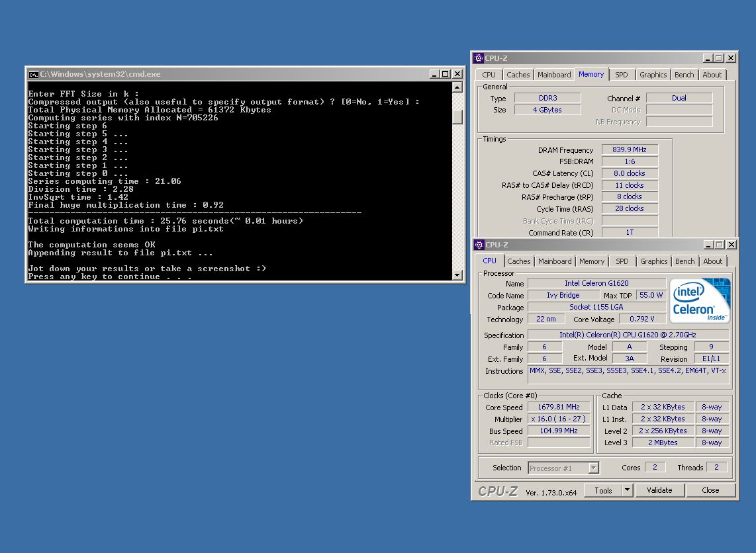Open Bench tab in lower CPU-Z window
The height and width of the screenshot is (553, 756).
click(x=685, y=261)
